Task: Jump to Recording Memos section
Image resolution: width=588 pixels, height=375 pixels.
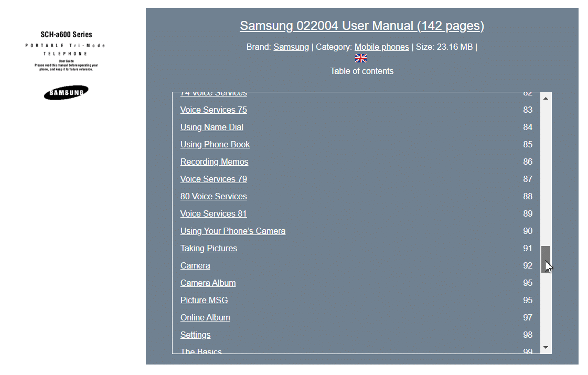Action: point(214,162)
